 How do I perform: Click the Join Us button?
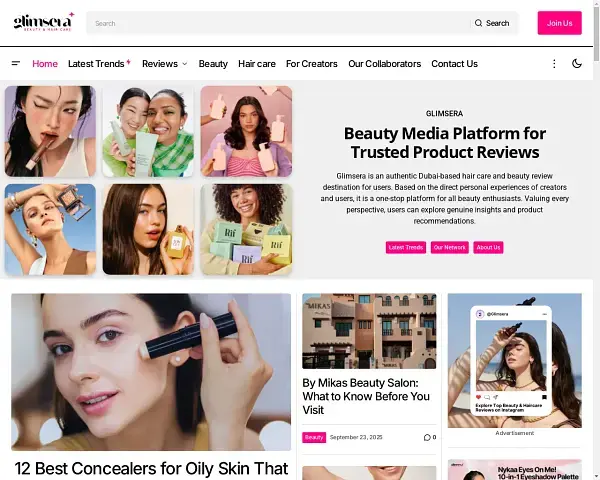[x=559, y=23]
